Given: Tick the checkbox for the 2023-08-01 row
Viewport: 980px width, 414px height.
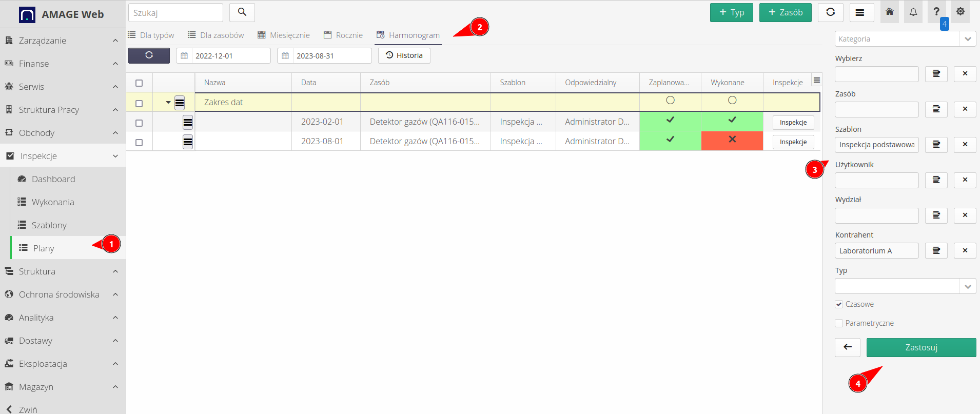Looking at the screenshot, I should click(x=139, y=142).
